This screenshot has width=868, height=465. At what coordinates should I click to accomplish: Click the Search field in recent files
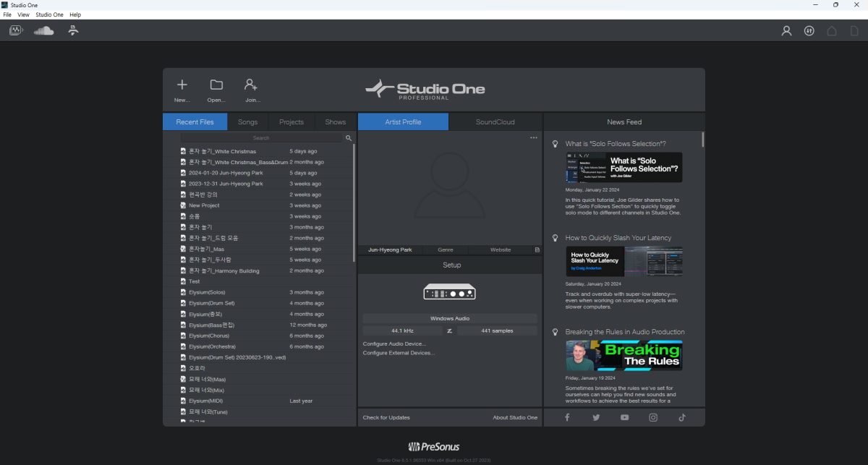coord(261,137)
